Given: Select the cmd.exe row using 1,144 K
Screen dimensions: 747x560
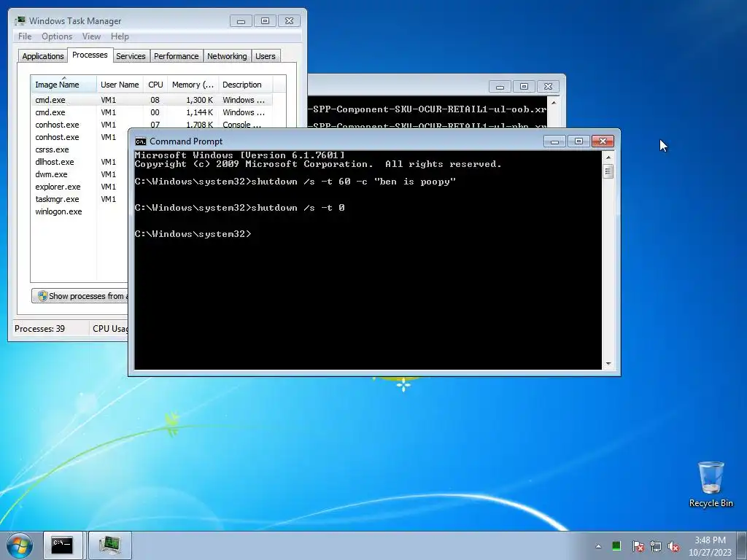Looking at the screenshot, I should 152,112.
